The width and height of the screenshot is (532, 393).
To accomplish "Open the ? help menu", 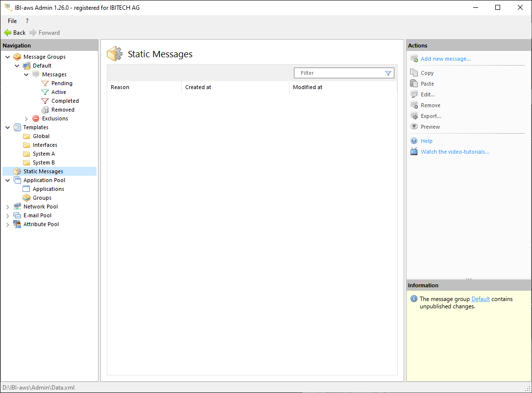I will [27, 21].
